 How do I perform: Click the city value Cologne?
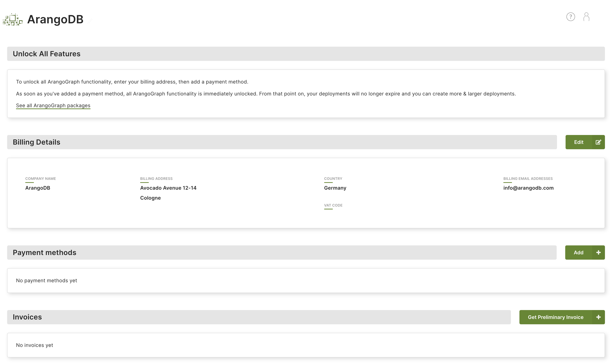[150, 198]
